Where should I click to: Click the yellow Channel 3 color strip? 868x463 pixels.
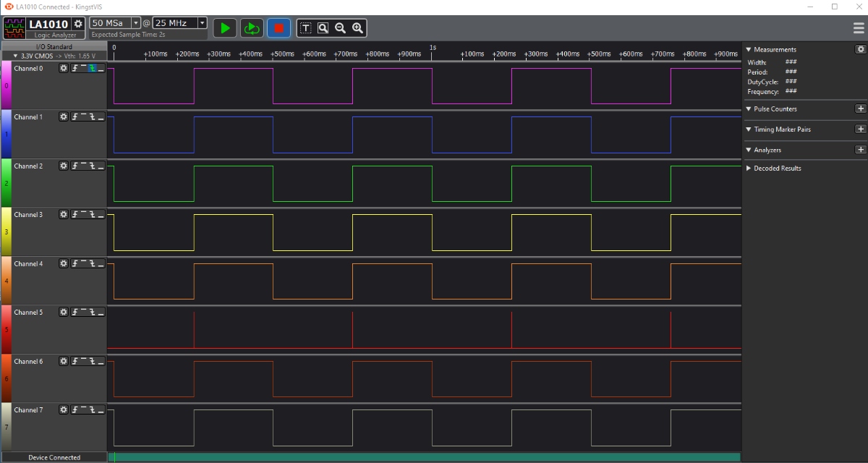coord(7,231)
